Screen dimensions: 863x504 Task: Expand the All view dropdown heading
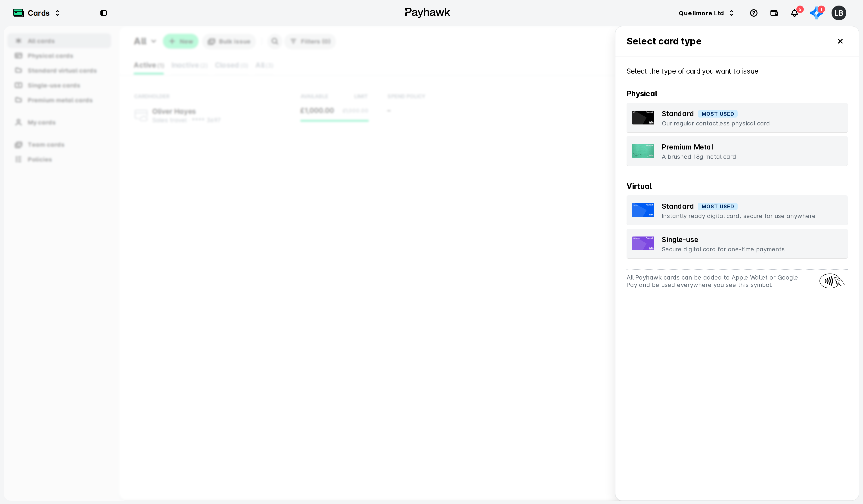coord(145,41)
